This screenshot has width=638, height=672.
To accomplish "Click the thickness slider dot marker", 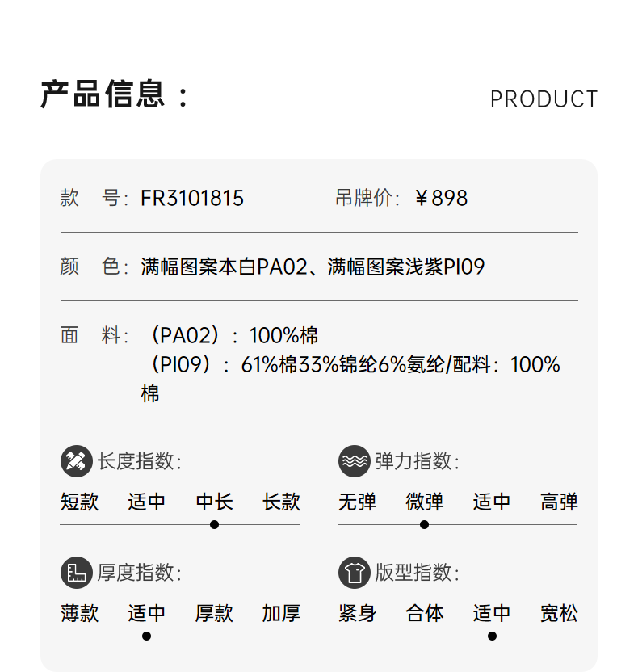I will pyautogui.click(x=146, y=636).
